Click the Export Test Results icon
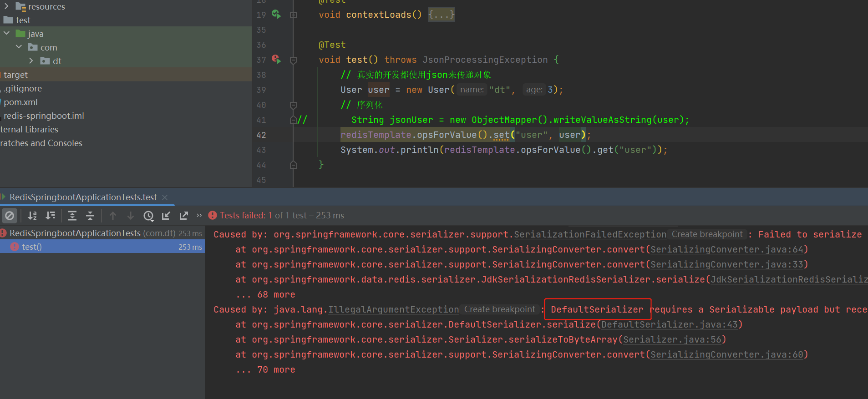The height and width of the screenshot is (399, 868). click(184, 216)
